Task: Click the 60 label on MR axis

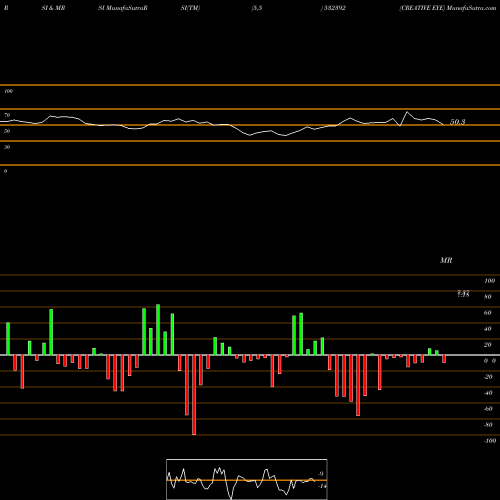Action: 488,313
